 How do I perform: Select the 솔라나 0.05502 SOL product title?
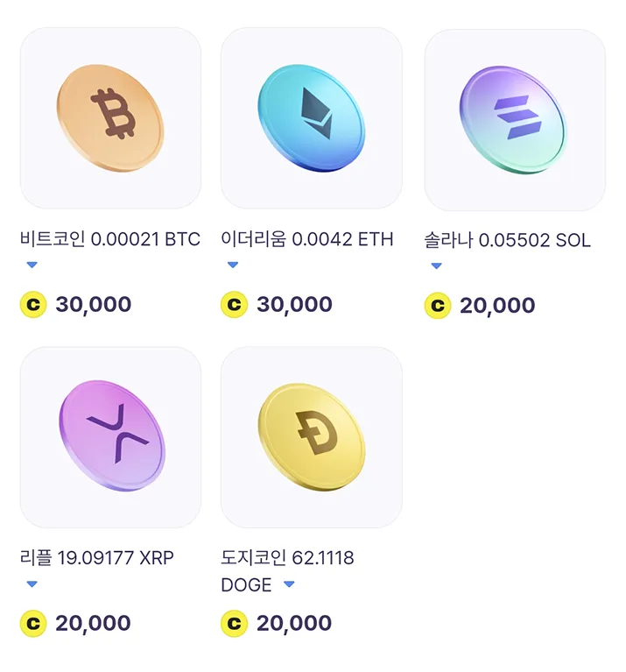(x=507, y=240)
